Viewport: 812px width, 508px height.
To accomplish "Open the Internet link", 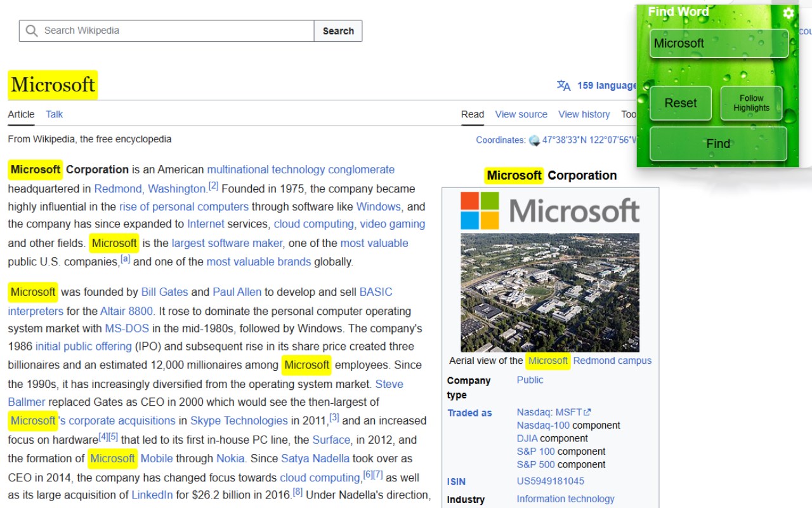I will [x=206, y=224].
